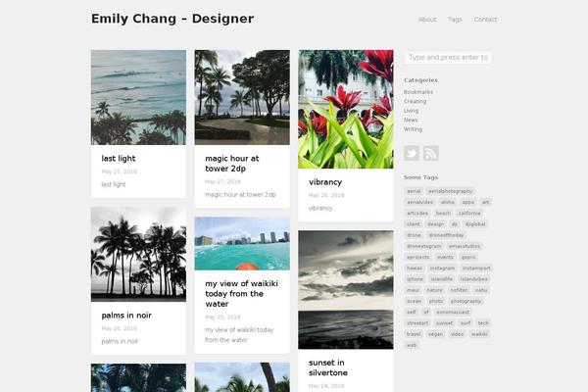Open the Living category
Screen dimensions: 588x392
pos(411,111)
